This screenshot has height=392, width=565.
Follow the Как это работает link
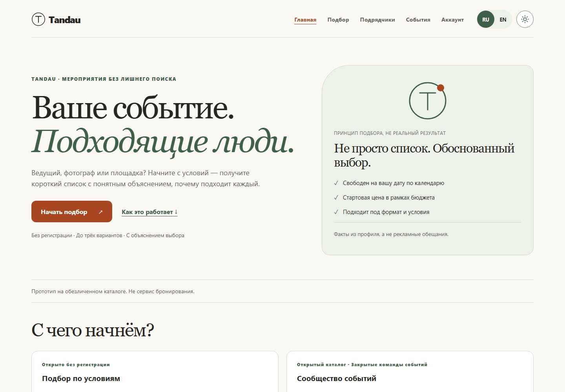click(149, 212)
